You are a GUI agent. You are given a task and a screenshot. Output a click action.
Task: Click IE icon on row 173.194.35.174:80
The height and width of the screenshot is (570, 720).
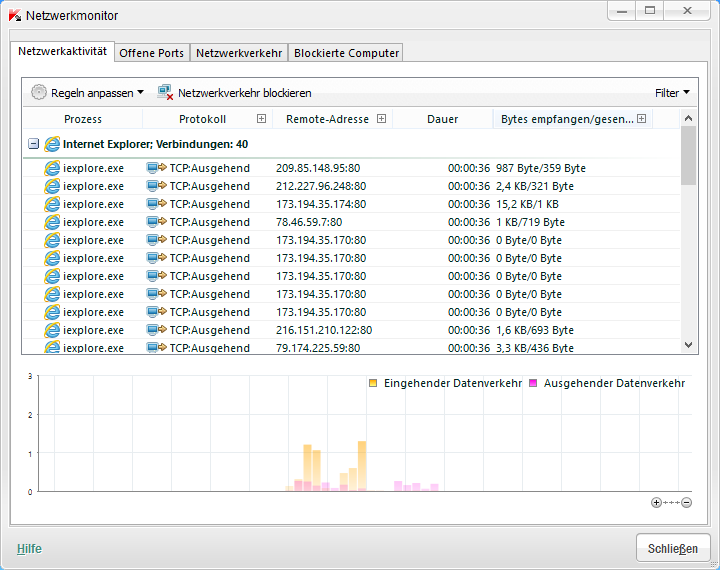tap(52, 204)
